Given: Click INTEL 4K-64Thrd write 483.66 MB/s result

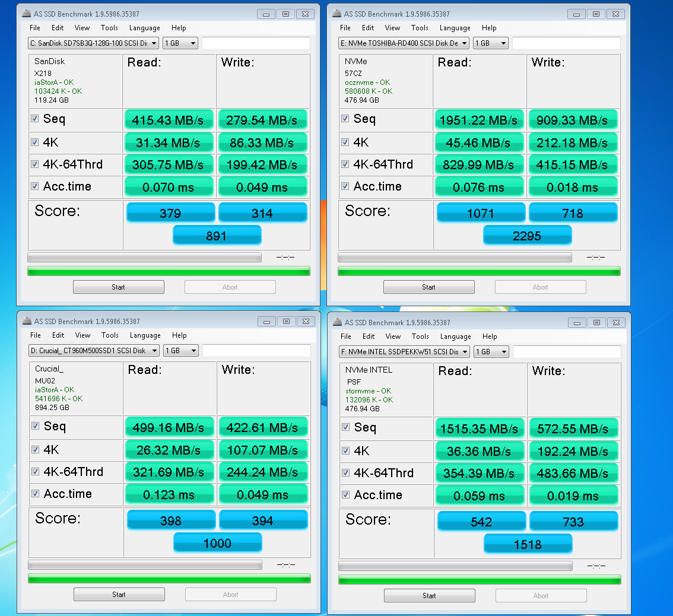Looking at the screenshot, I should coord(573,473).
